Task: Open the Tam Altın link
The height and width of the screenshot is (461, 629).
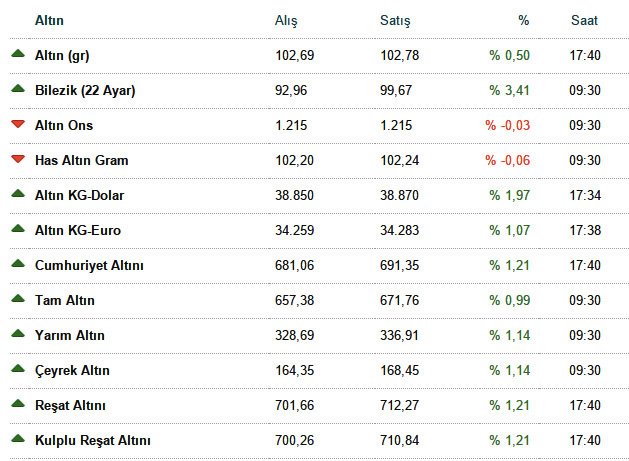Action: [x=65, y=300]
